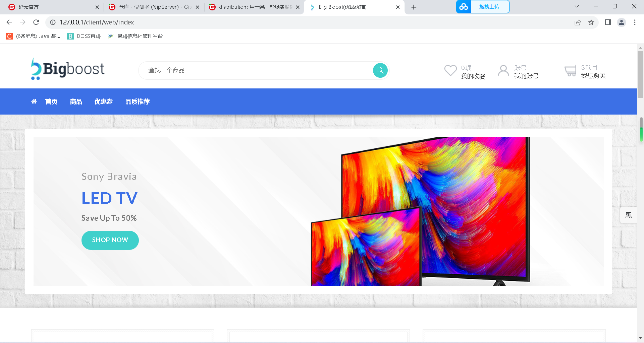The image size is (644, 343).
Task: Click the Sony Bravia banner text
Action: pyautogui.click(x=109, y=177)
